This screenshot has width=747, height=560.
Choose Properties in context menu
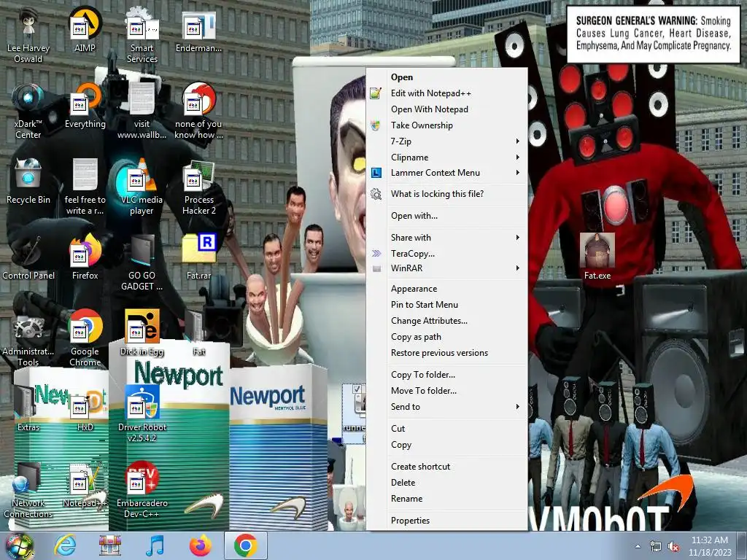pos(455,521)
